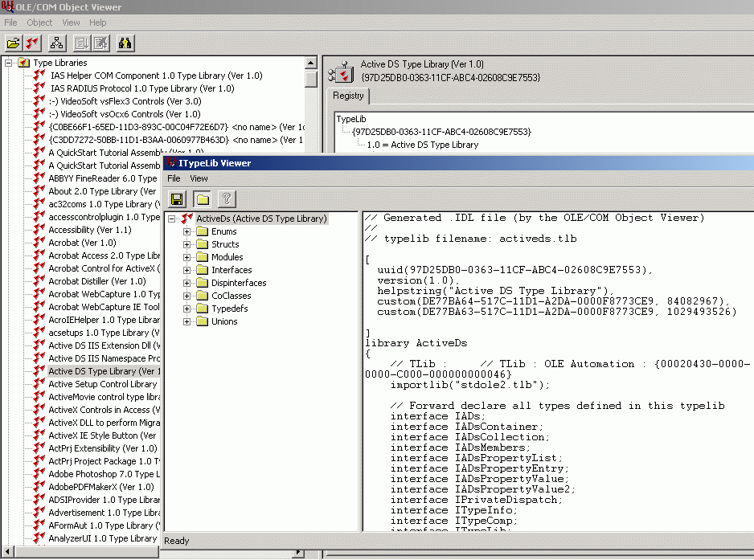Collapse the ActiveDs root node
The height and width of the screenshot is (560, 754).
(172, 219)
